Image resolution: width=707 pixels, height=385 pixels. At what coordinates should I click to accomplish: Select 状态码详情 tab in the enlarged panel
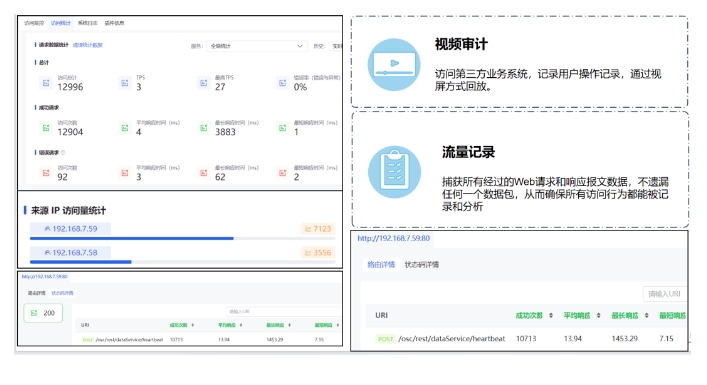422,265
